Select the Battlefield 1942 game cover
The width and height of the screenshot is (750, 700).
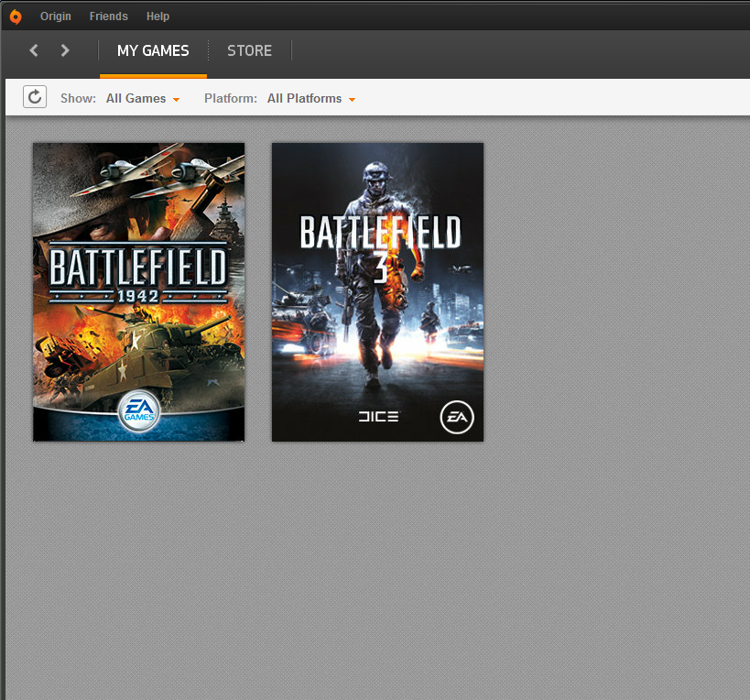tap(138, 292)
